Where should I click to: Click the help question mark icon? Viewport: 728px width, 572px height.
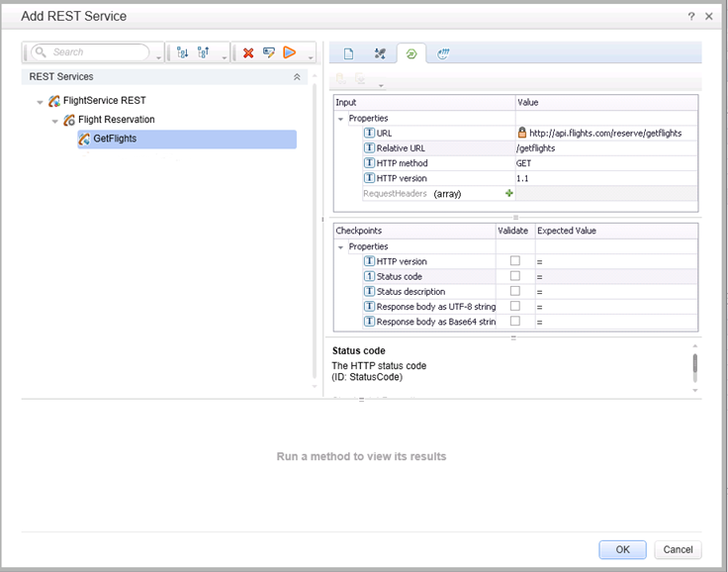(x=690, y=16)
